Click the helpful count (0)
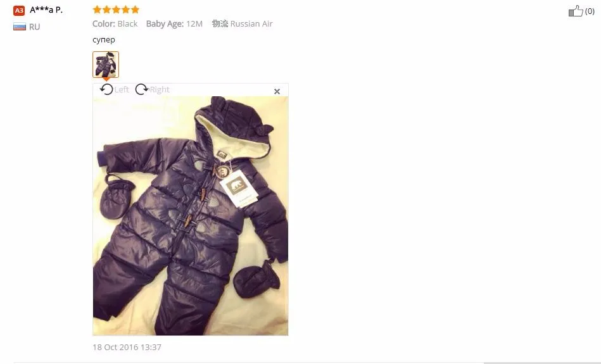Viewport: 601px width, 364px height. pos(590,11)
